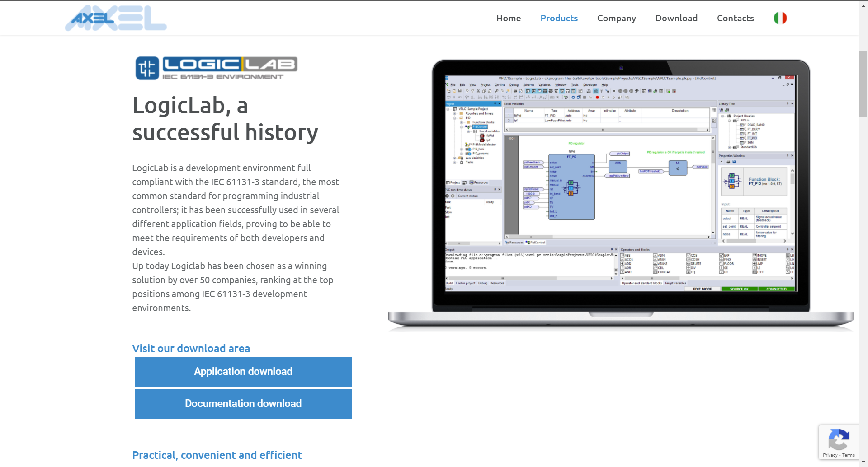Image resolution: width=868 pixels, height=467 pixels.
Task: Click the page vertical scrollbar thumb
Action: [x=863, y=84]
